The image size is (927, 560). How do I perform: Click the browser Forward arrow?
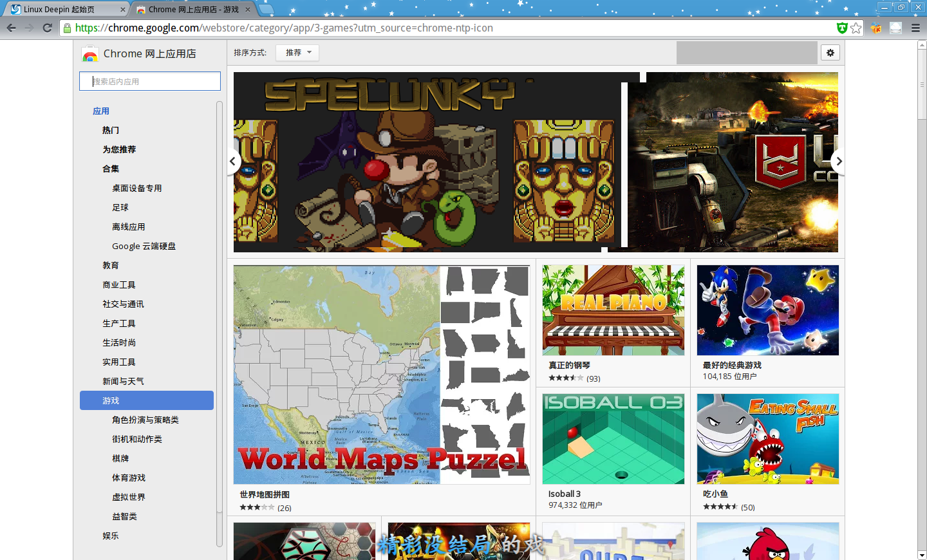coord(29,28)
